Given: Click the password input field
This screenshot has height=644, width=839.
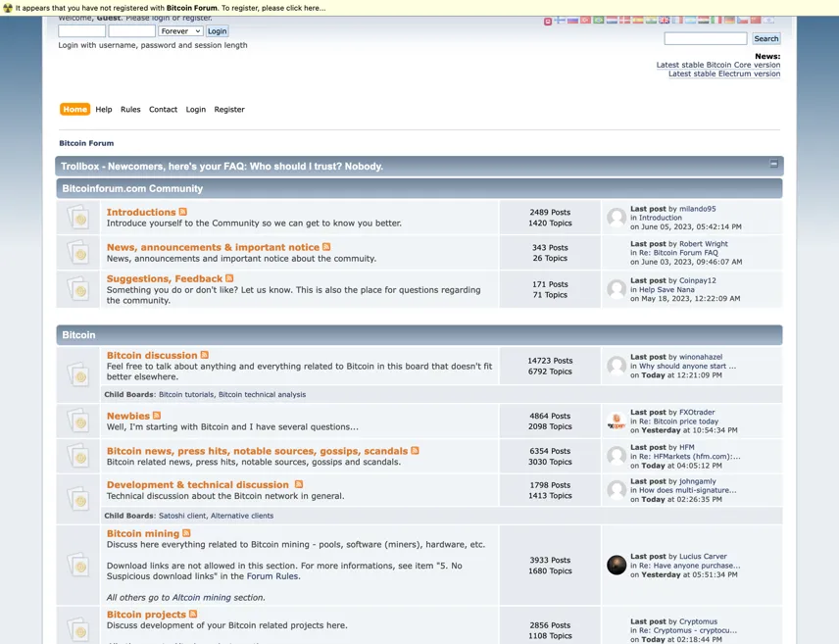Looking at the screenshot, I should [x=132, y=31].
